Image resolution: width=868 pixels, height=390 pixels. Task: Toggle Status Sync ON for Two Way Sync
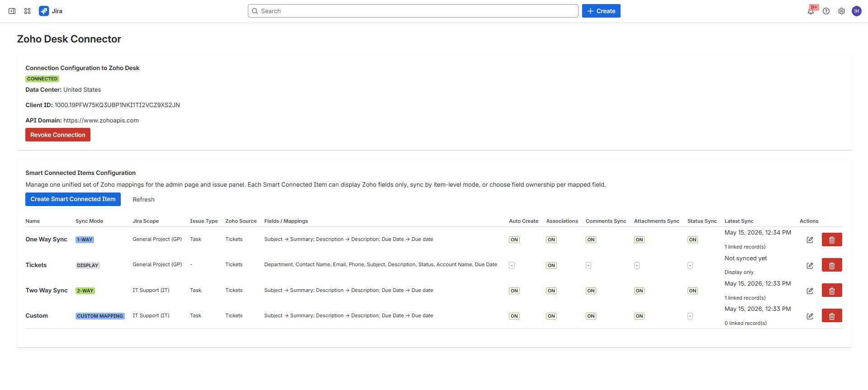693,291
